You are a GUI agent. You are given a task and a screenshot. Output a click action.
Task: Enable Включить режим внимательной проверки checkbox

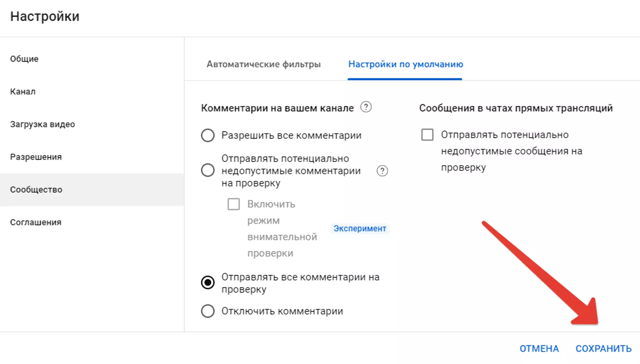tap(234, 204)
